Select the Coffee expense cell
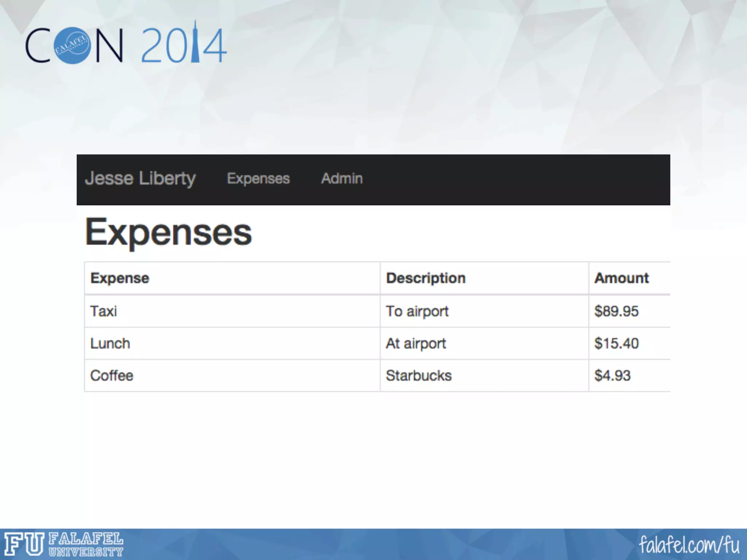 pyautogui.click(x=112, y=376)
